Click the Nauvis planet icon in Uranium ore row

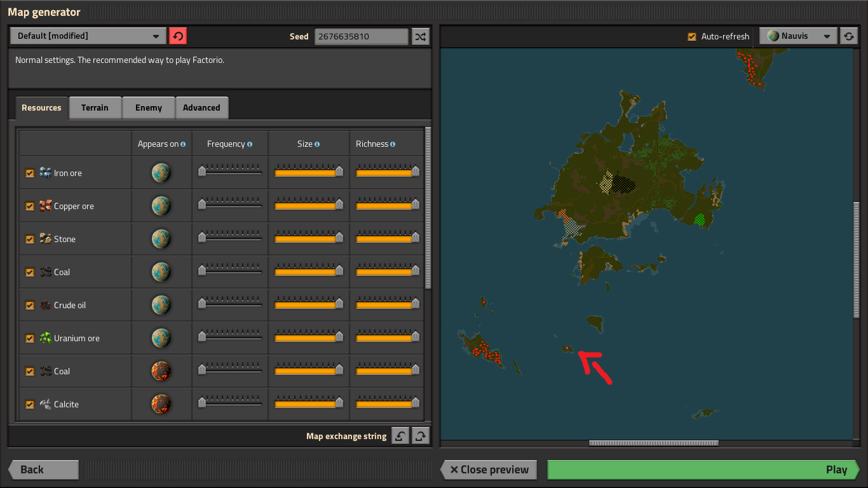click(161, 338)
